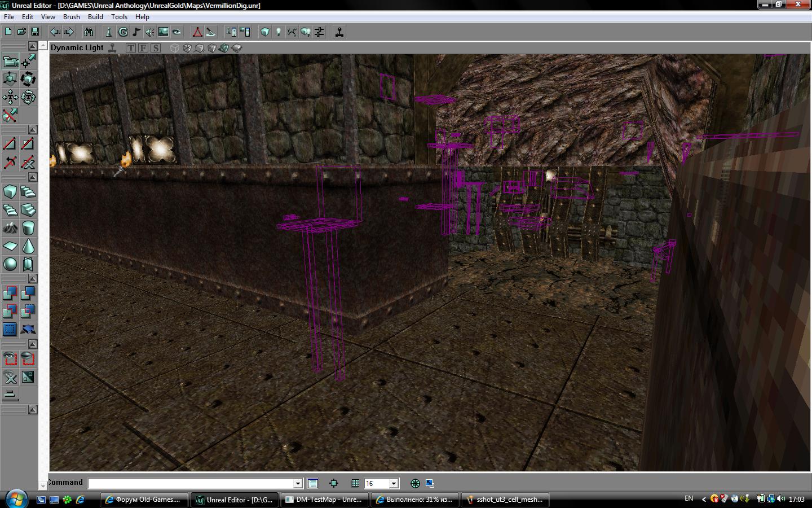Build a Cone brush
The image size is (812, 508).
28,246
